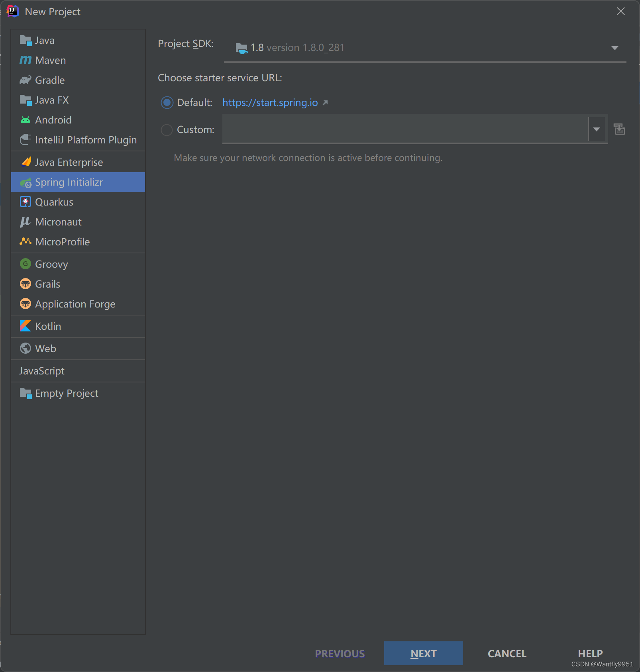Click the Grails orange icon
This screenshot has width=640, height=672.
click(26, 284)
